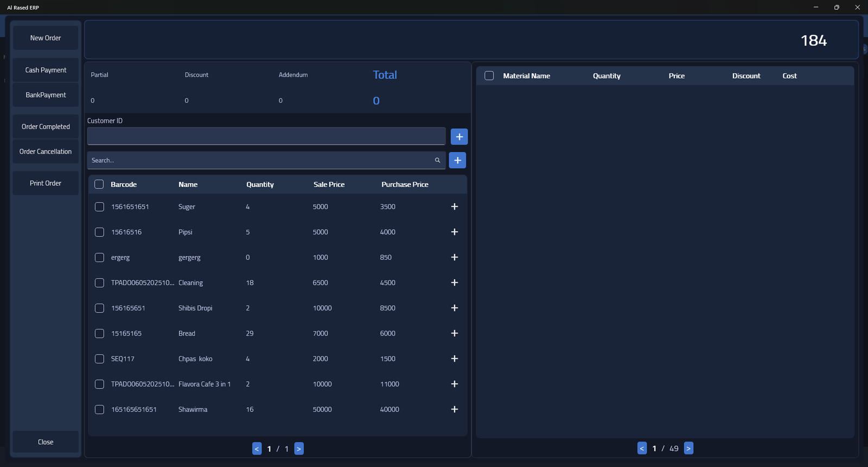The width and height of the screenshot is (868, 467).
Task: Choose Cash Payment in the sidebar
Action: pos(46,70)
